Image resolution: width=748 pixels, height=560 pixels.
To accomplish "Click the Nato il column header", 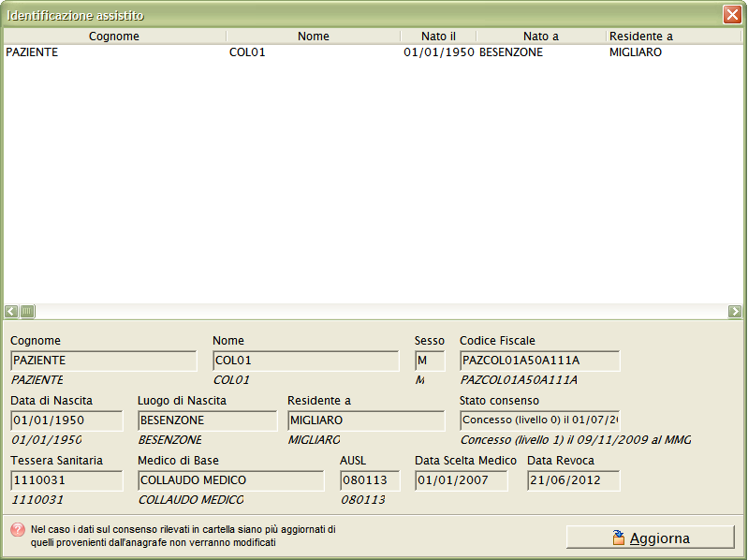I will pos(438,37).
